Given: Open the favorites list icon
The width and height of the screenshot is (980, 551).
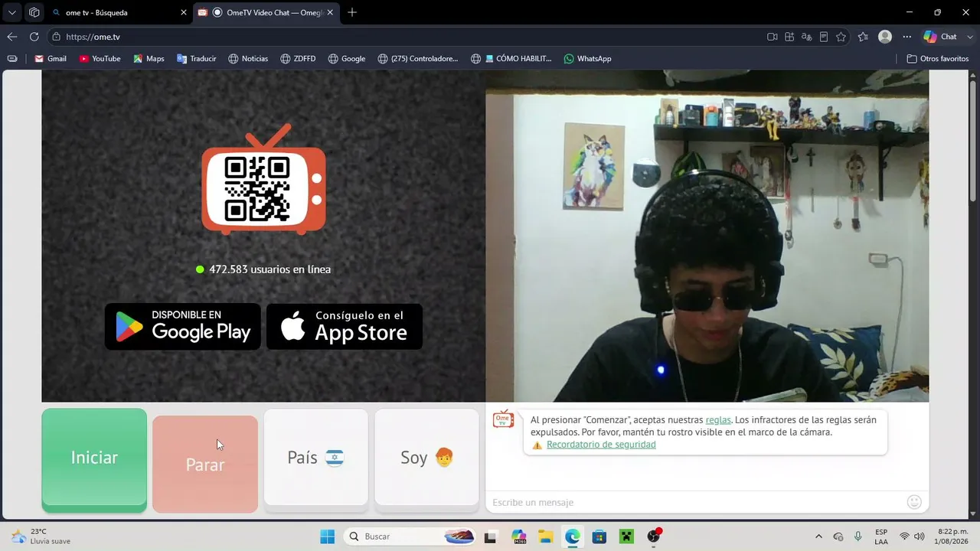Looking at the screenshot, I should pyautogui.click(x=863, y=37).
